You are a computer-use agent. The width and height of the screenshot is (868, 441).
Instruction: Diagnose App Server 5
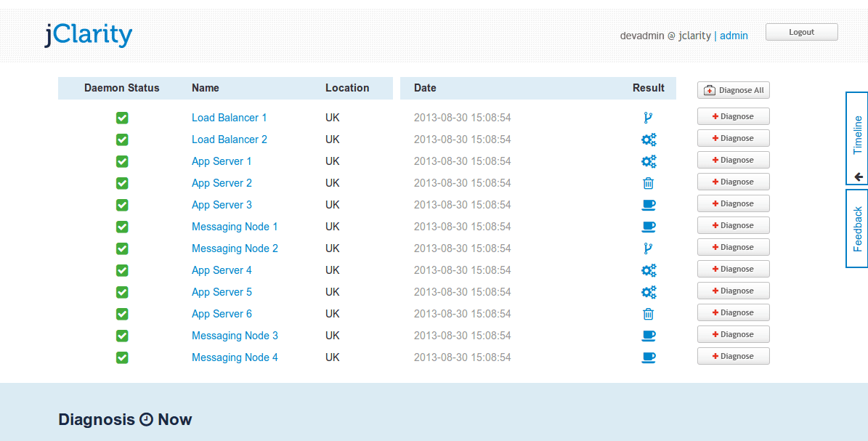[734, 291]
